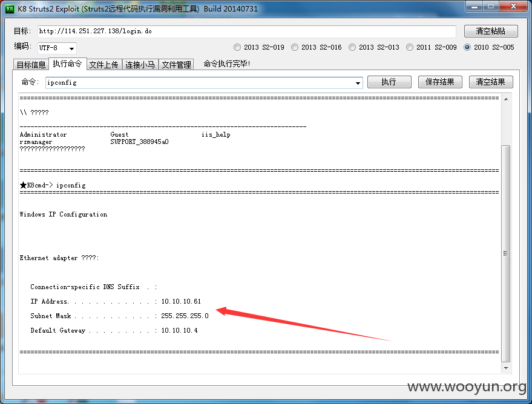Click the Windows IP Configuration line
Viewport: 532px width, 404px height.
coord(64,215)
